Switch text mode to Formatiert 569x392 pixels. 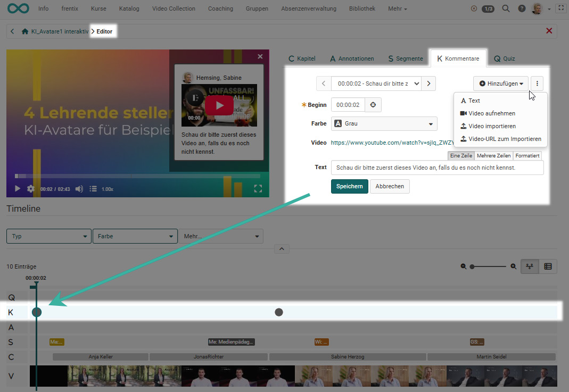[x=527, y=156]
